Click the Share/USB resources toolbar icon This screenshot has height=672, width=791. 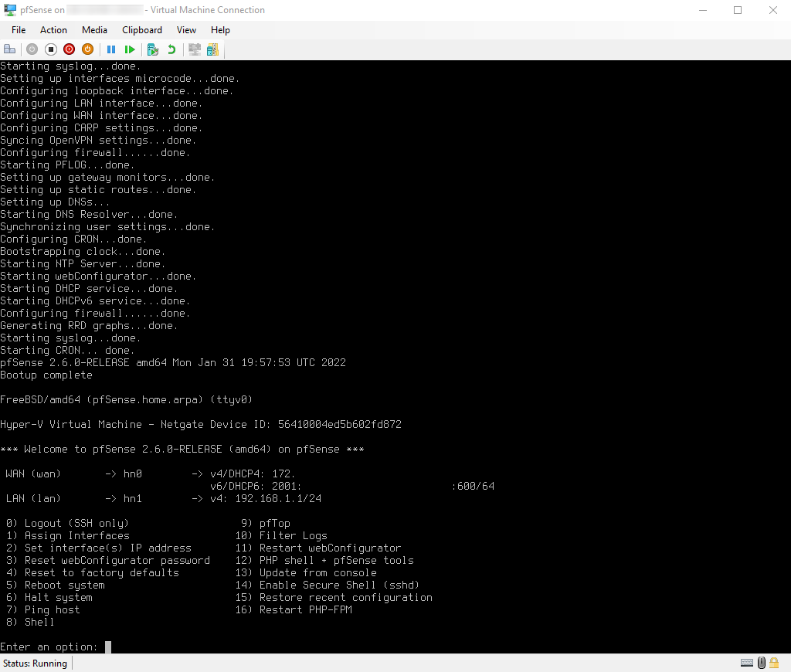point(212,49)
